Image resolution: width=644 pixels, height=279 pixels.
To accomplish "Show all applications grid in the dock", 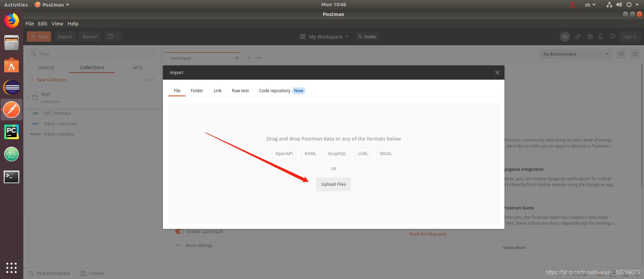I will (11, 268).
